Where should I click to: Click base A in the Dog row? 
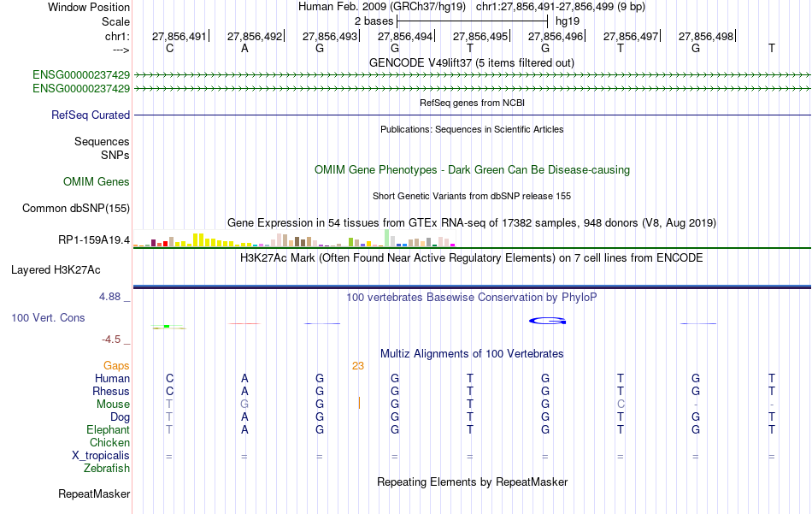(x=244, y=417)
